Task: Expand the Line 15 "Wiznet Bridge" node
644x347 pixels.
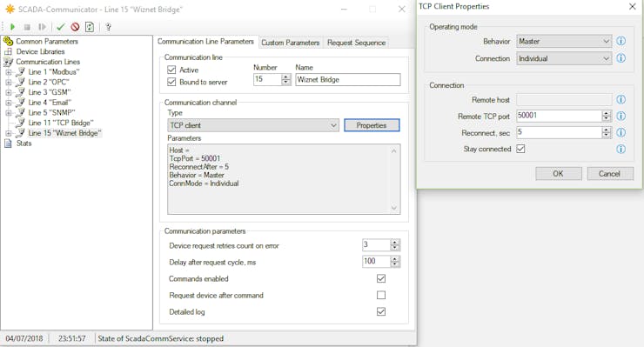Action: pyautogui.click(x=8, y=133)
